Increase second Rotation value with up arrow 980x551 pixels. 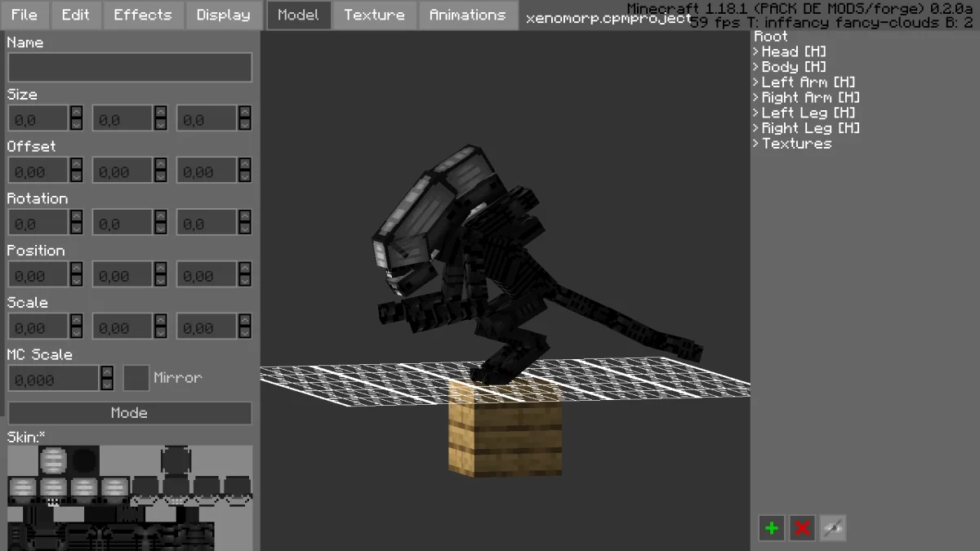[160, 216]
